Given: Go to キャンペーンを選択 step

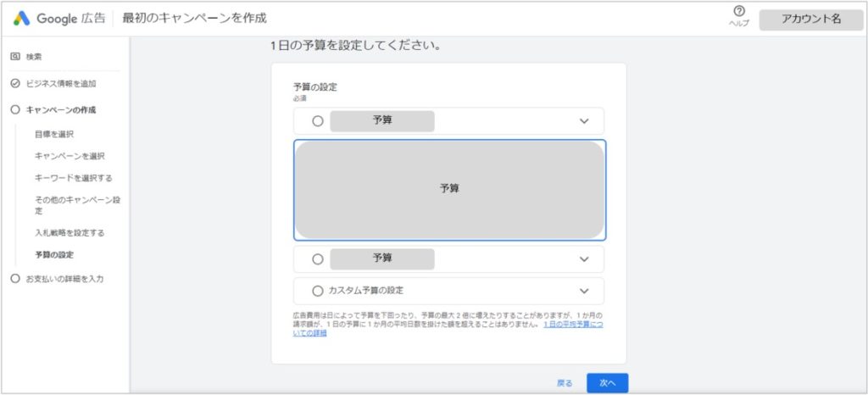Looking at the screenshot, I should (x=70, y=156).
